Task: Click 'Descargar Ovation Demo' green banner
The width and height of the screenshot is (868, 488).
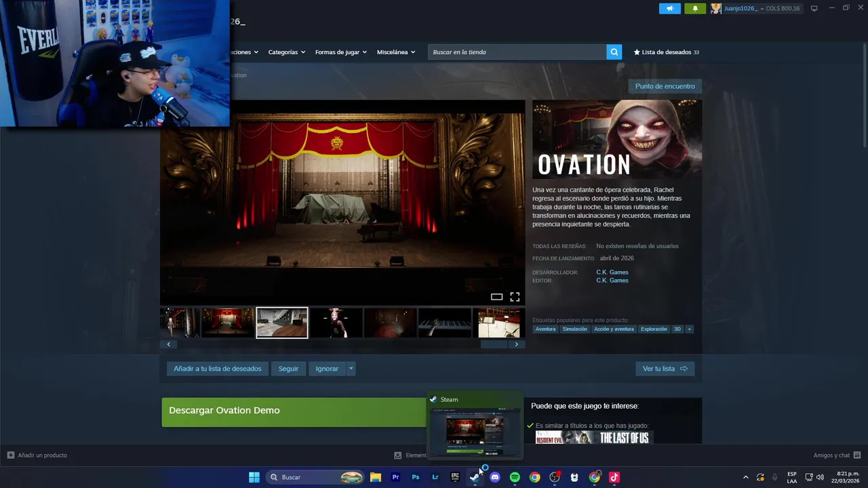Action: (x=294, y=412)
